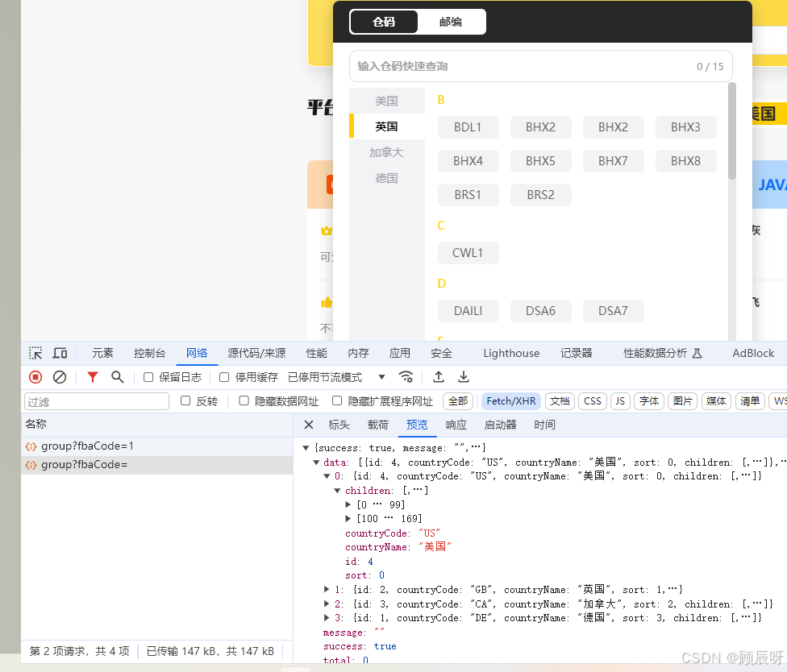The height and width of the screenshot is (672, 787).
Task: Clear the network log
Action: [x=60, y=377]
